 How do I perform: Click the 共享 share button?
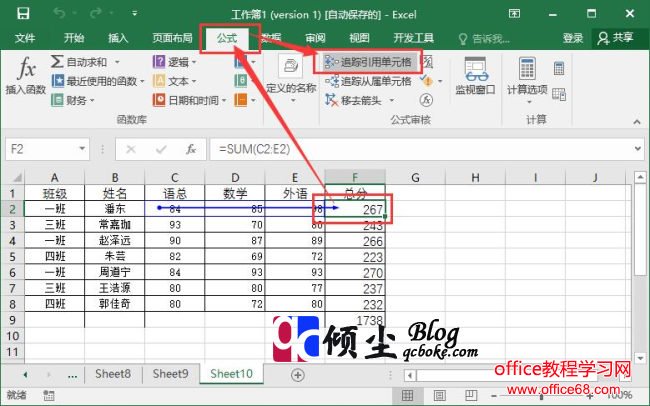[x=615, y=38]
